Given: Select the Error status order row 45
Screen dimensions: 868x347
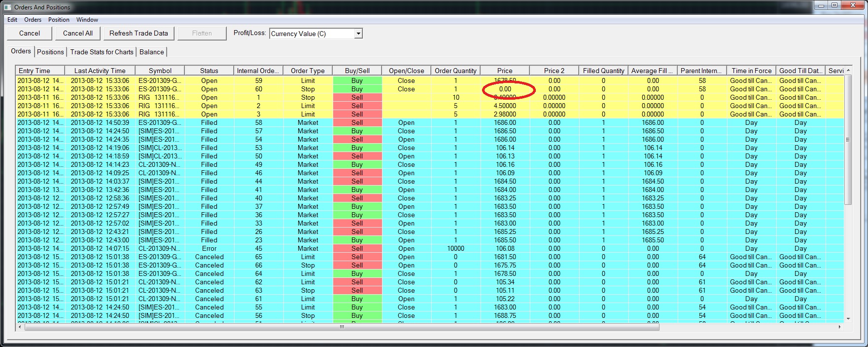Looking at the screenshot, I should [x=209, y=248].
